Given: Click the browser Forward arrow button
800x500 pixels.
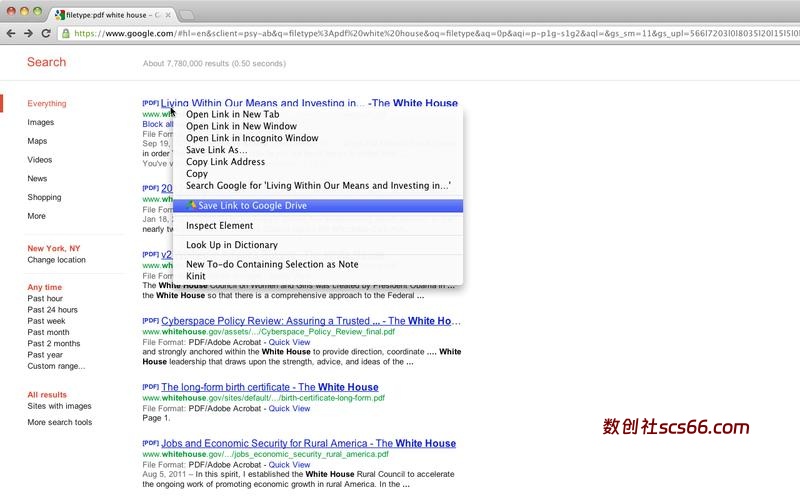Looking at the screenshot, I should (28, 33).
